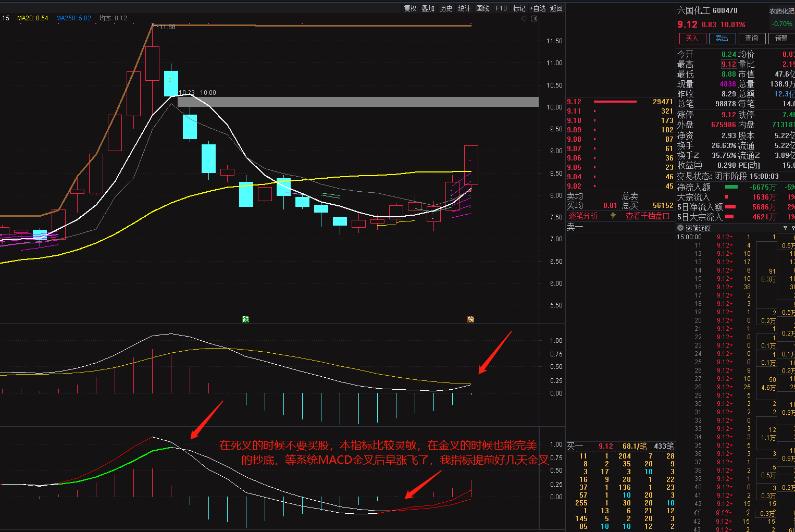Screen dimensions: 795x532
Task: Click the 换手 26.63% value
Action: [x=724, y=146]
